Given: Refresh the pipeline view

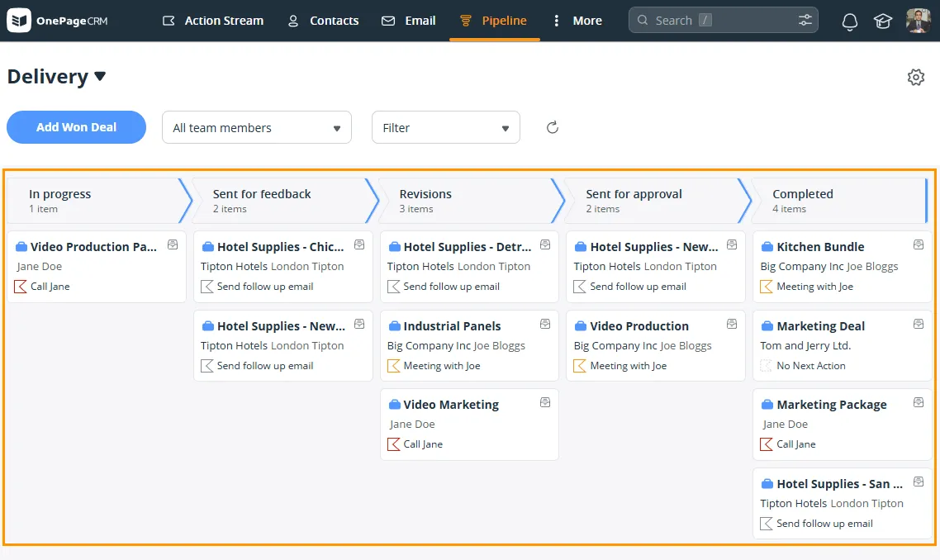Looking at the screenshot, I should (x=552, y=127).
